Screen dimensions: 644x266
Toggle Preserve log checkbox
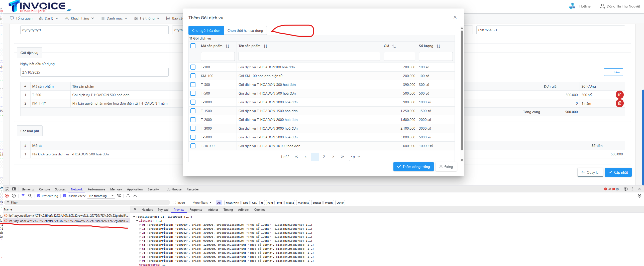tap(39, 196)
